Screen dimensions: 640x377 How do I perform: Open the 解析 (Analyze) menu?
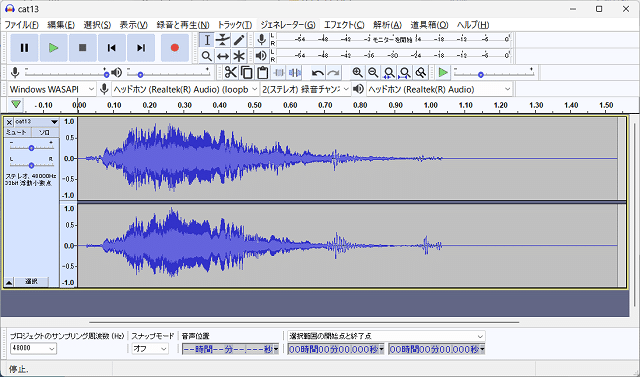[387, 24]
